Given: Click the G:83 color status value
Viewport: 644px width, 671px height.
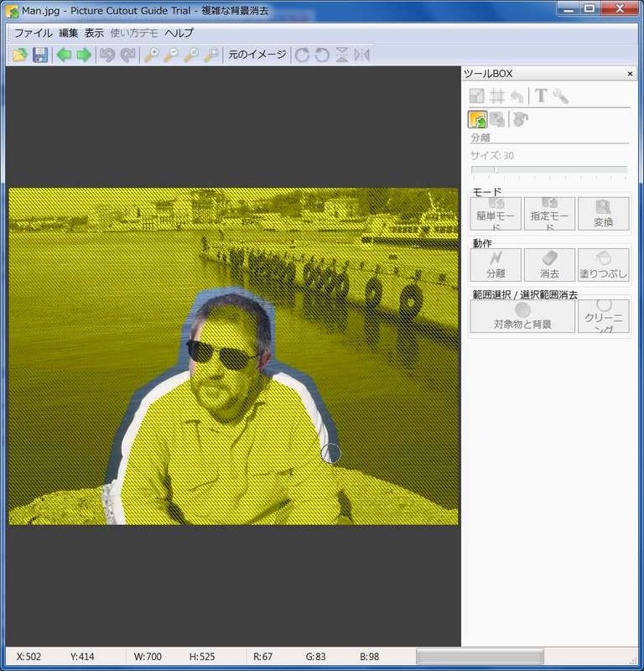Looking at the screenshot, I should pos(315,657).
